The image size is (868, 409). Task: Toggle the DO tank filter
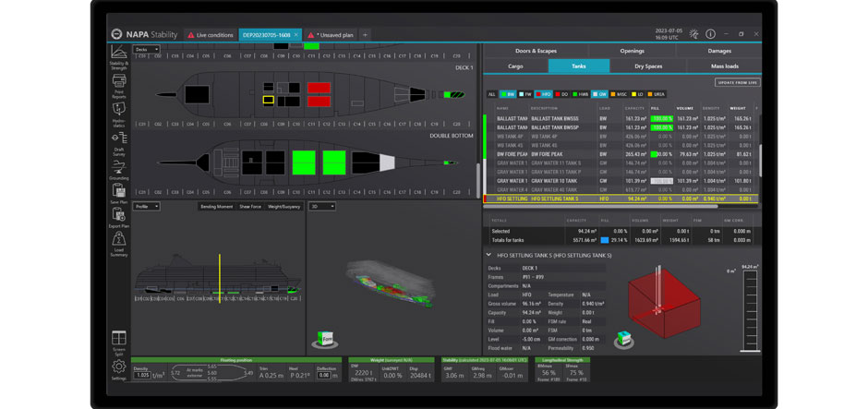[x=561, y=94]
